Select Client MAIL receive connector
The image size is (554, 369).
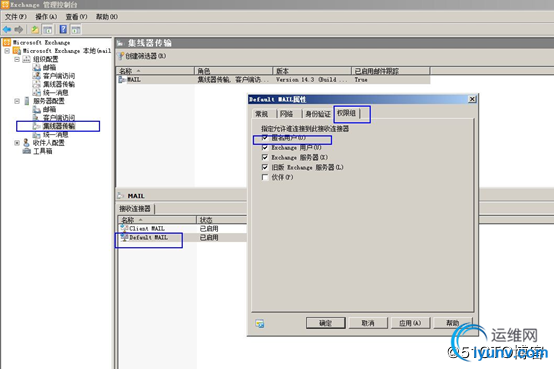pyautogui.click(x=147, y=228)
